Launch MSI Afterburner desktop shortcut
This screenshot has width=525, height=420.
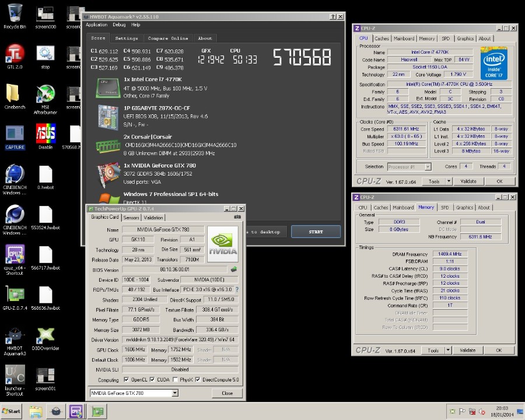45,99
